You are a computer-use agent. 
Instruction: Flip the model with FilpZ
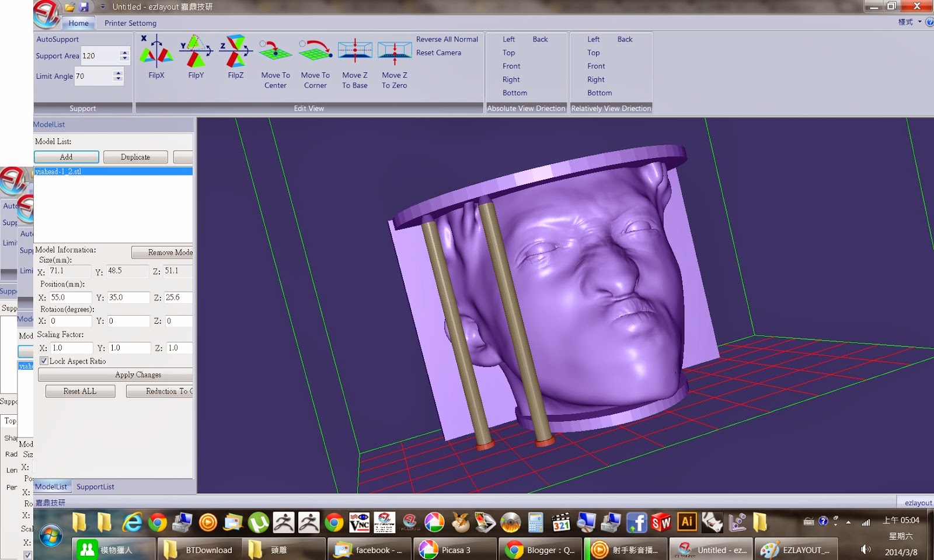236,57
